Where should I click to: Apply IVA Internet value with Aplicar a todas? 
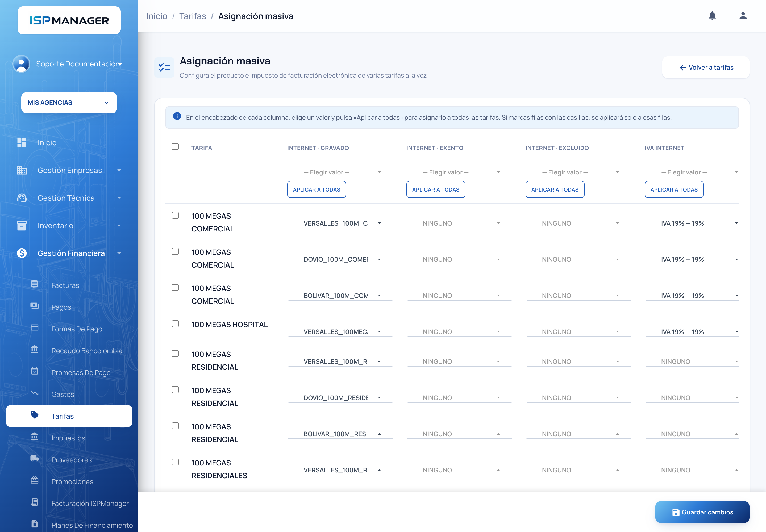[674, 189]
